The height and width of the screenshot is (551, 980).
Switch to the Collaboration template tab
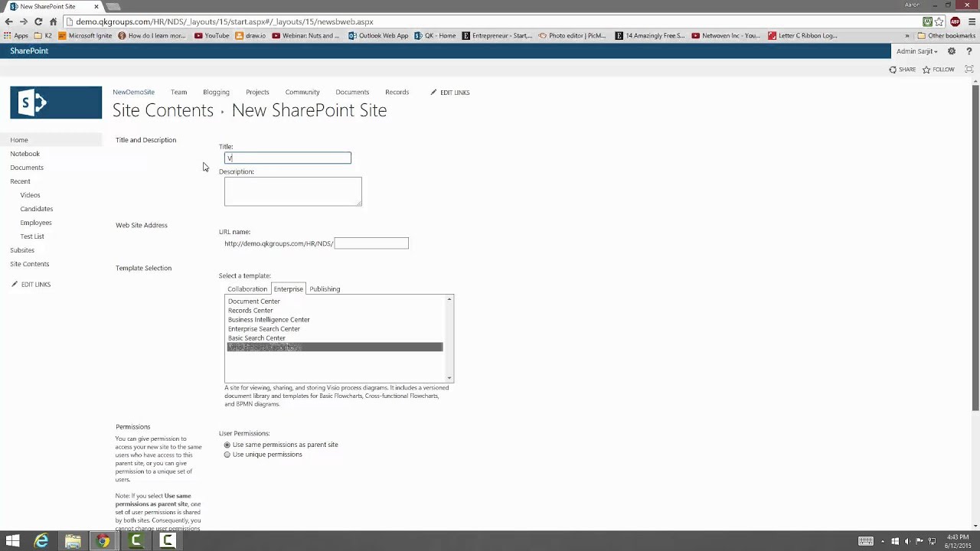coord(247,289)
